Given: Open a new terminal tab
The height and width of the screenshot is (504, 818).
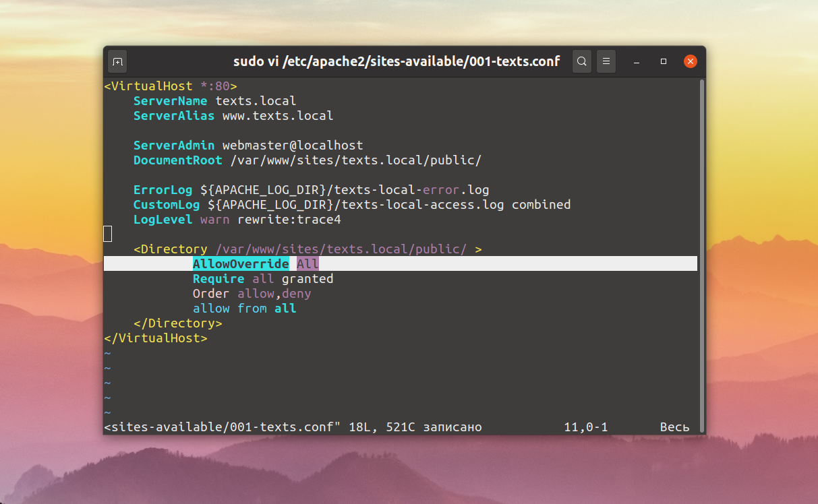Looking at the screenshot, I should (x=117, y=61).
